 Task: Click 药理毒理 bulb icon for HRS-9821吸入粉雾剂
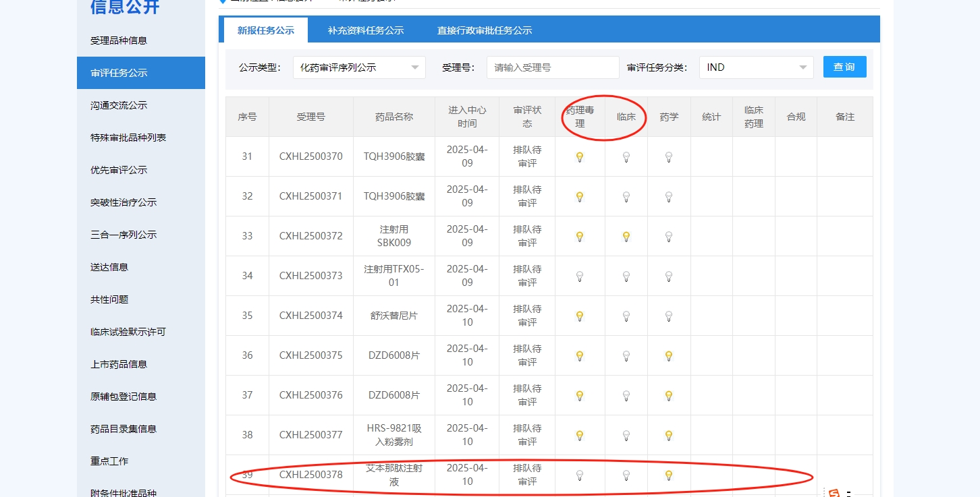(x=579, y=436)
